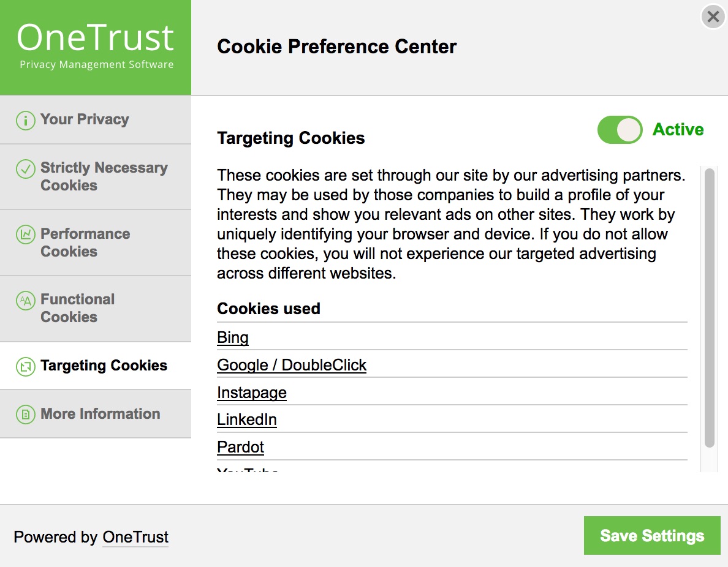Click the OneTrust logo in the header
This screenshot has height=567, width=728.
(96, 39)
